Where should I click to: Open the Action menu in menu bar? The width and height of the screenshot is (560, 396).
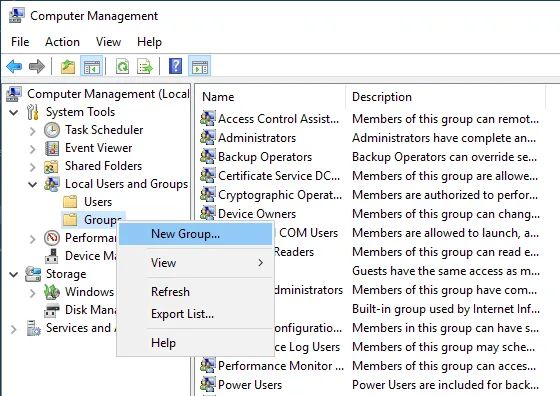[x=62, y=42]
